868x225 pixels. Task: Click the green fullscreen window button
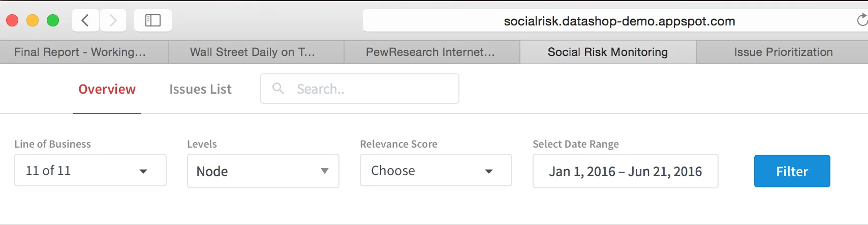point(53,20)
